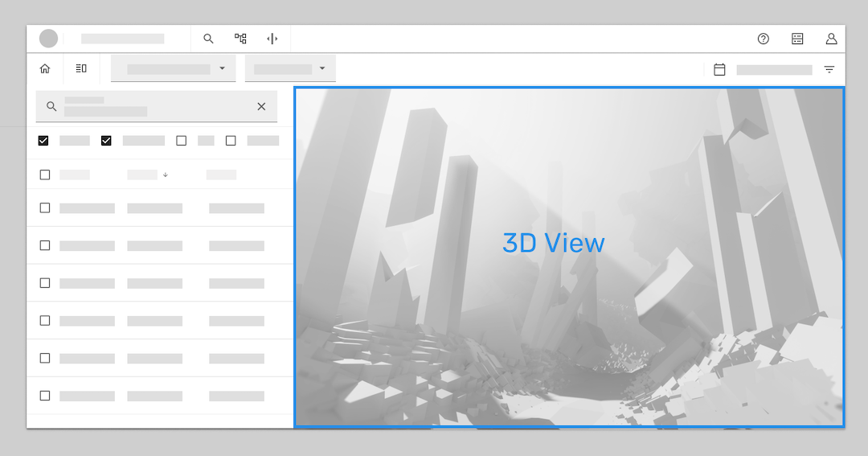868x456 pixels.
Task: Click the magnifier search icon in top bar
Action: (208, 39)
